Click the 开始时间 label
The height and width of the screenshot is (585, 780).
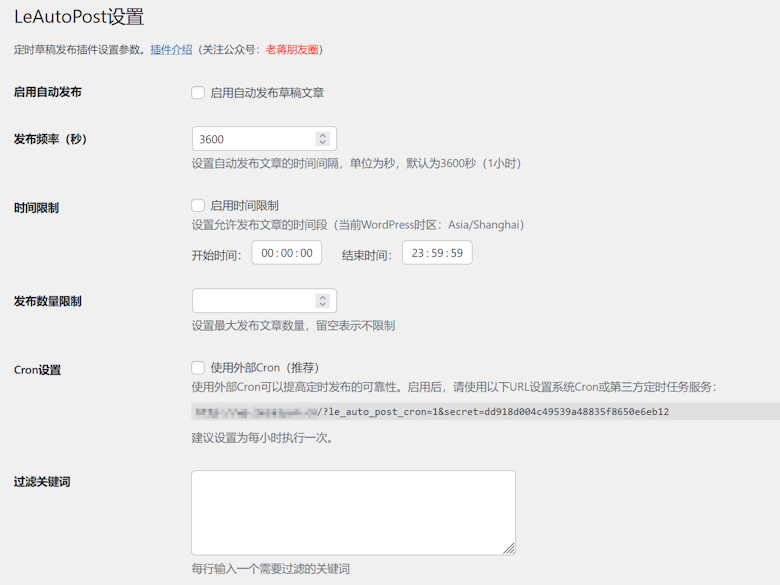pyautogui.click(x=216, y=255)
